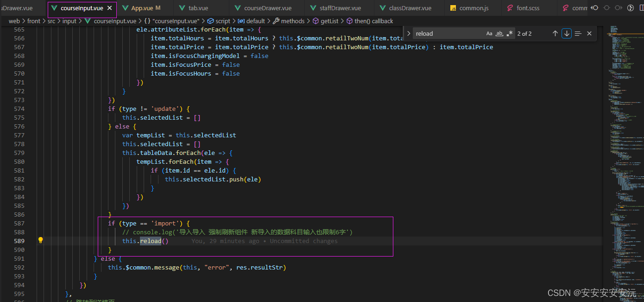Click the Split Editor icon
644x302 pixels.
tap(641, 8)
